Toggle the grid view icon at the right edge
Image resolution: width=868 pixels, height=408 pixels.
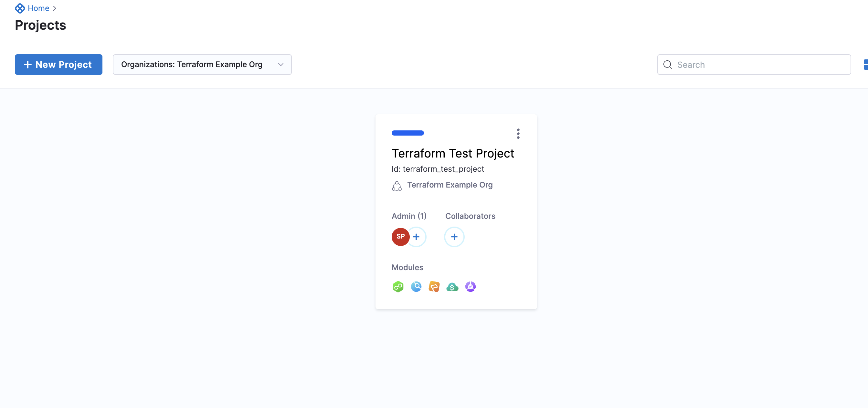click(865, 65)
